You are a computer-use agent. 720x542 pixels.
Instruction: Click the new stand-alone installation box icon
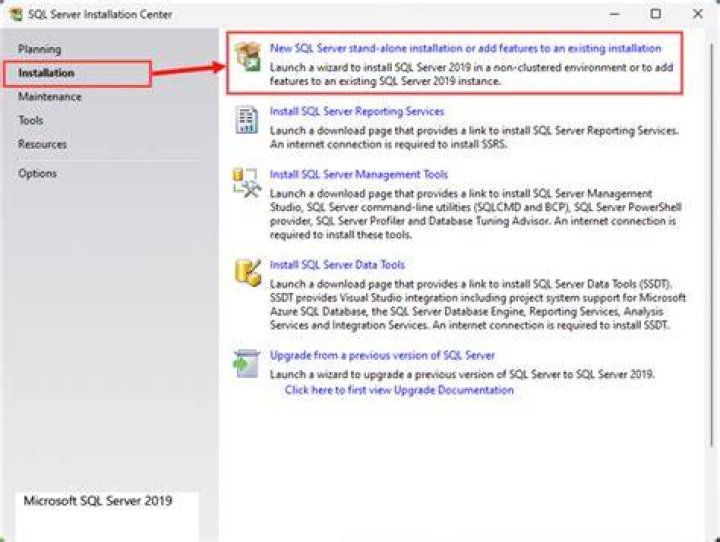point(248,56)
